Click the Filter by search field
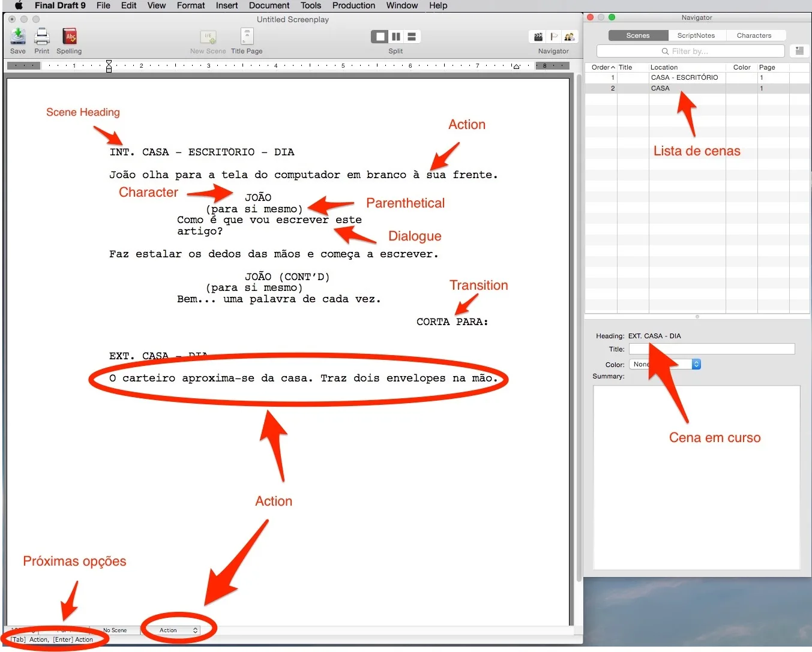Viewport: 812px width, 652px height. 690,51
